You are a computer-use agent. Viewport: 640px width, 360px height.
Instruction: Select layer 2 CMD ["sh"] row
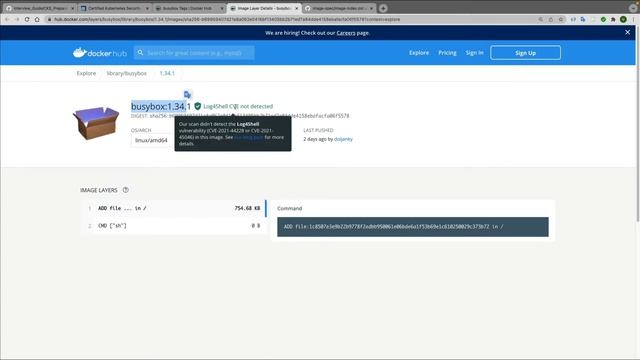(x=174, y=226)
